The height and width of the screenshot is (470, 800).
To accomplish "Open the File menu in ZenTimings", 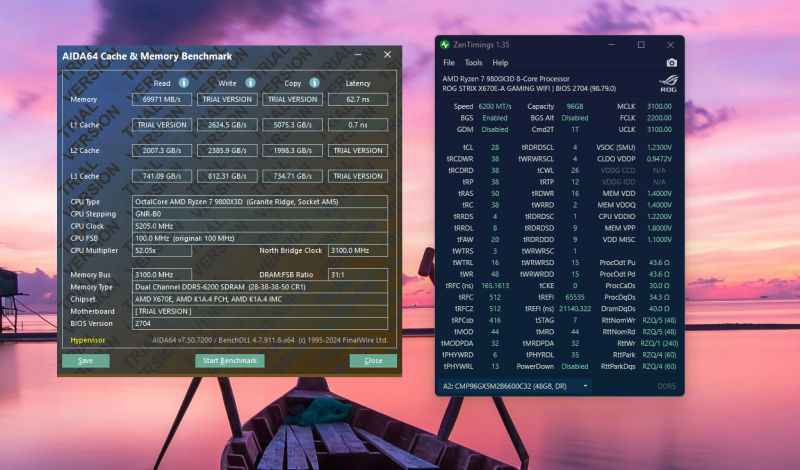I will (x=449, y=63).
